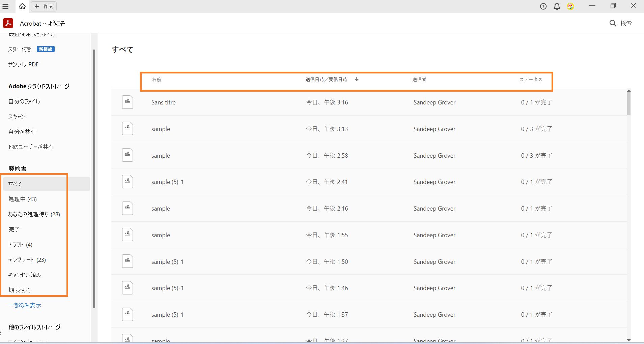Show 完了 agreements
This screenshot has width=644, height=344.
(x=14, y=229)
